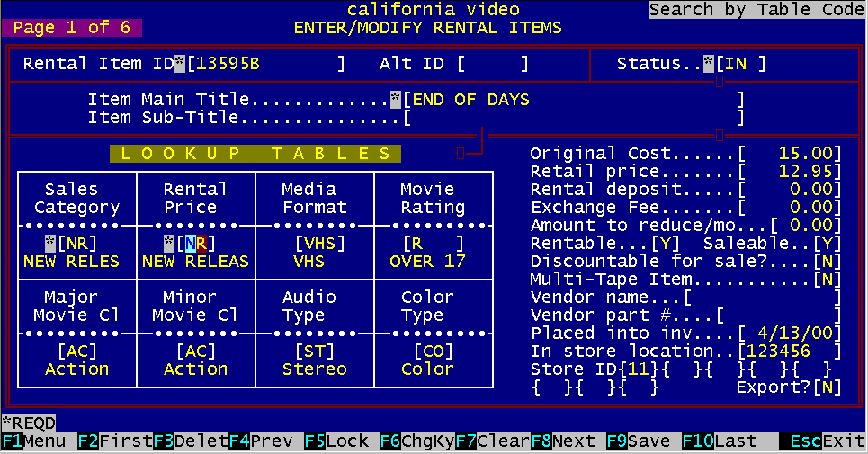Toggle the Saleable Y/N field
This screenshot has width=868, height=454.
point(827,244)
